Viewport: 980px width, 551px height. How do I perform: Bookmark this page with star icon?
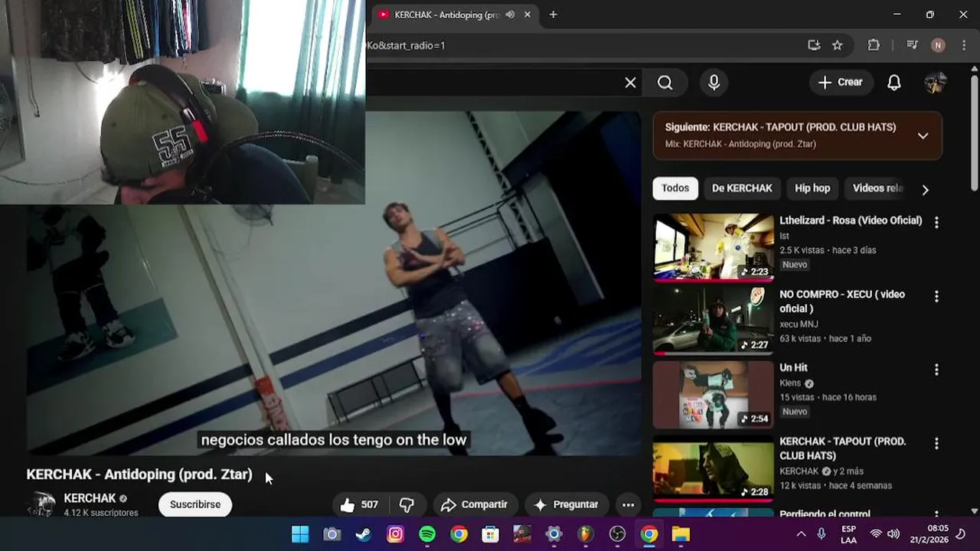point(838,45)
